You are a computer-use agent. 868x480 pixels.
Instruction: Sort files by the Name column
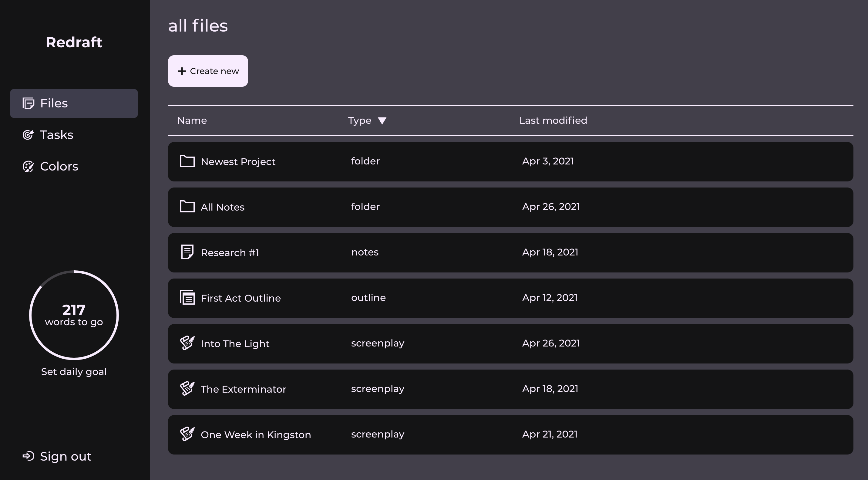click(x=192, y=120)
